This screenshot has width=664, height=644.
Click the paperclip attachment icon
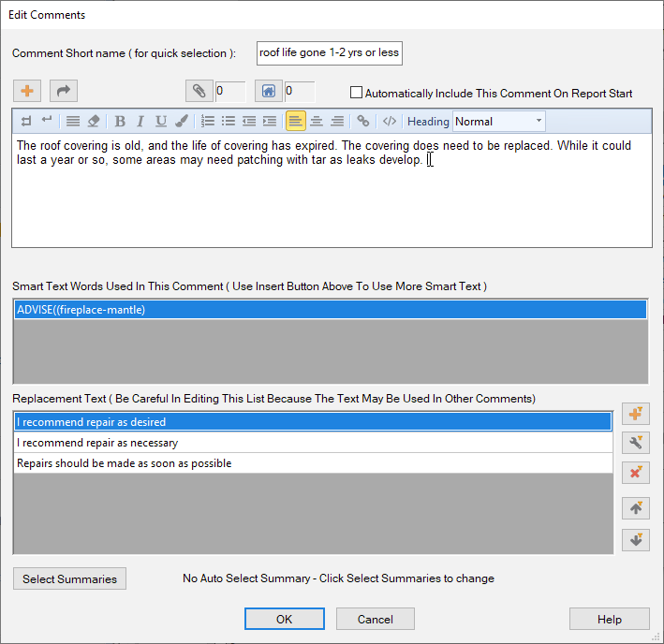(x=198, y=91)
